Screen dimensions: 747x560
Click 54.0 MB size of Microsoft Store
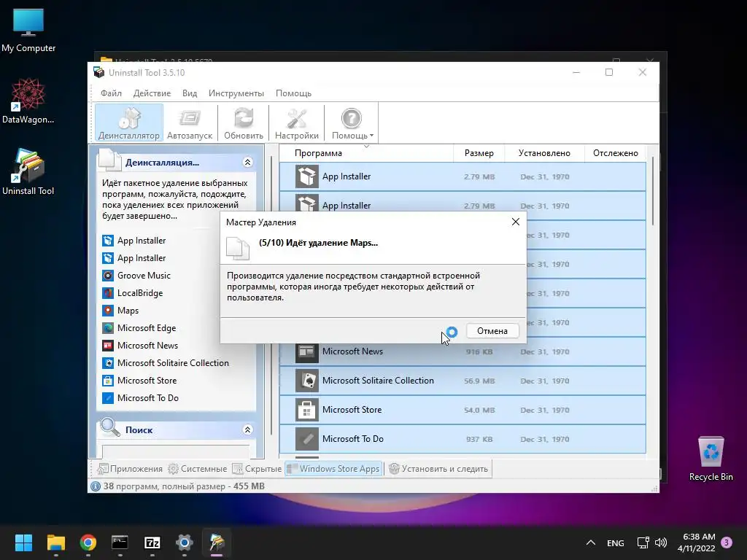pyautogui.click(x=479, y=410)
